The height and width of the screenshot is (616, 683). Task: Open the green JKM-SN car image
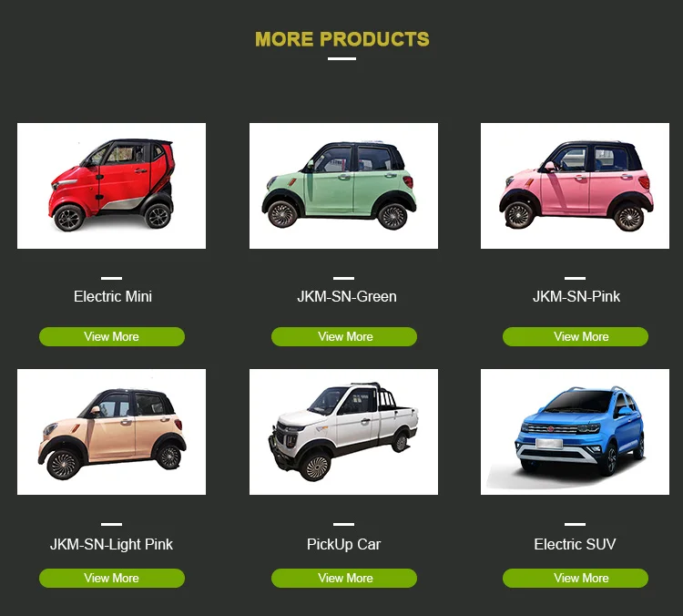coord(343,186)
